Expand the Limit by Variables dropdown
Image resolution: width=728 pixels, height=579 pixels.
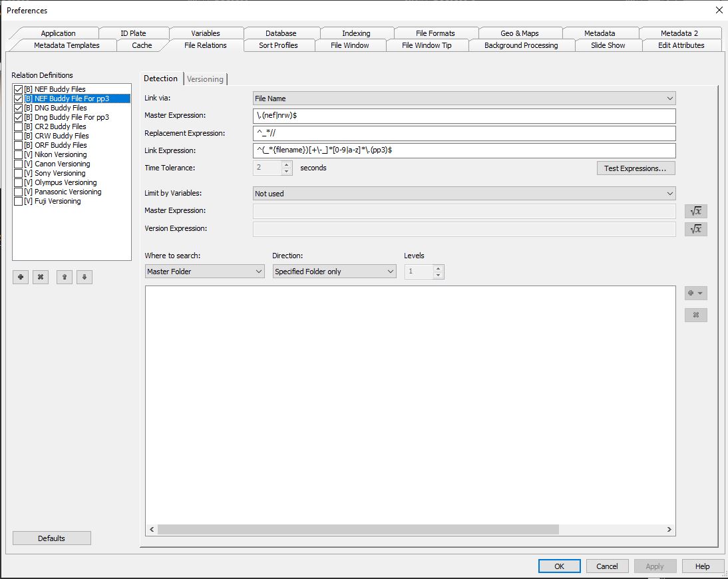[464, 194]
